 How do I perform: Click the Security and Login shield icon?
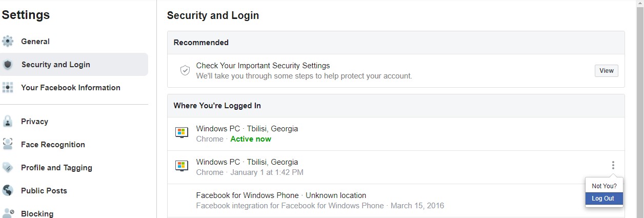tap(8, 65)
